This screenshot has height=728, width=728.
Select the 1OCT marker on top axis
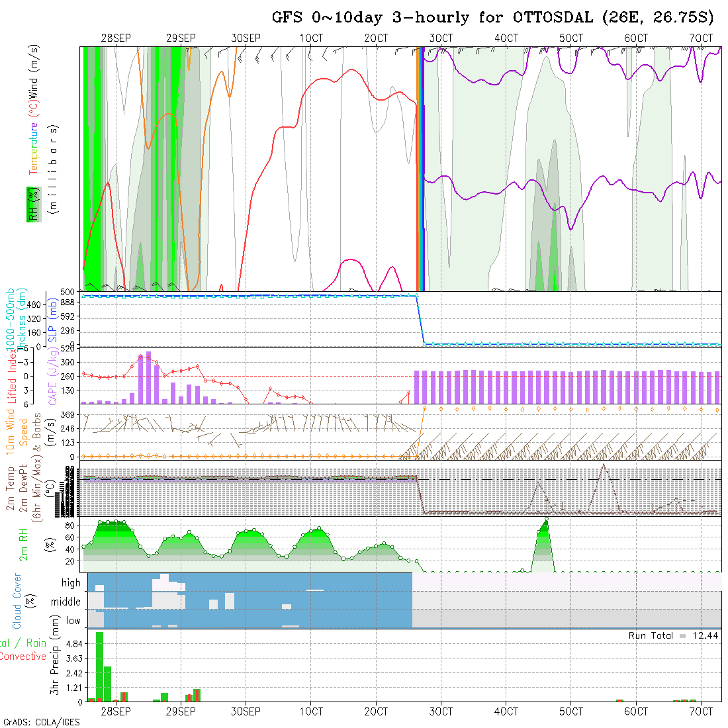[x=310, y=38]
